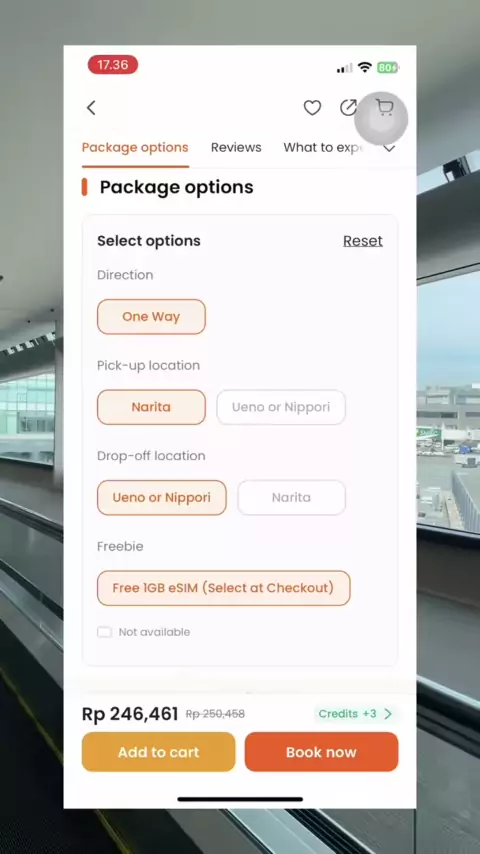Select One Way direction option
This screenshot has height=854, width=480.
[151, 316]
